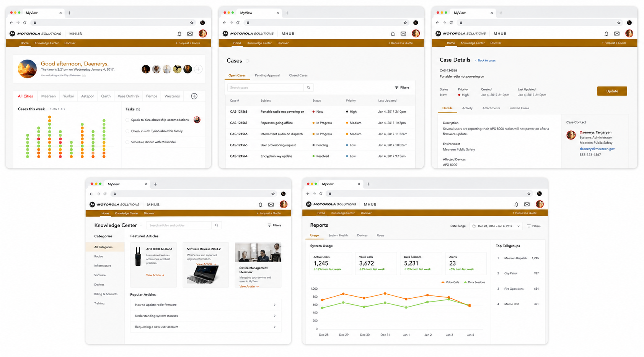Bookmark page star in the Cases browser window
The width and height of the screenshot is (644, 357).
click(405, 23)
